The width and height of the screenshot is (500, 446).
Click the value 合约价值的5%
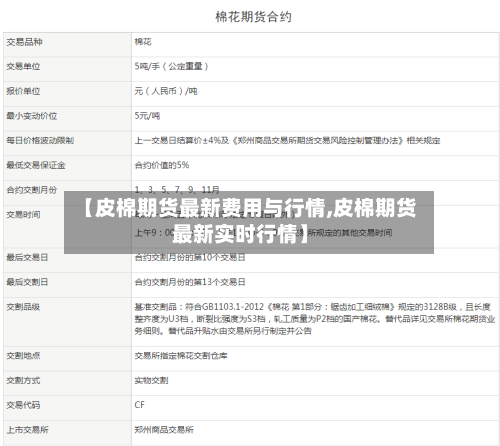[162, 165]
